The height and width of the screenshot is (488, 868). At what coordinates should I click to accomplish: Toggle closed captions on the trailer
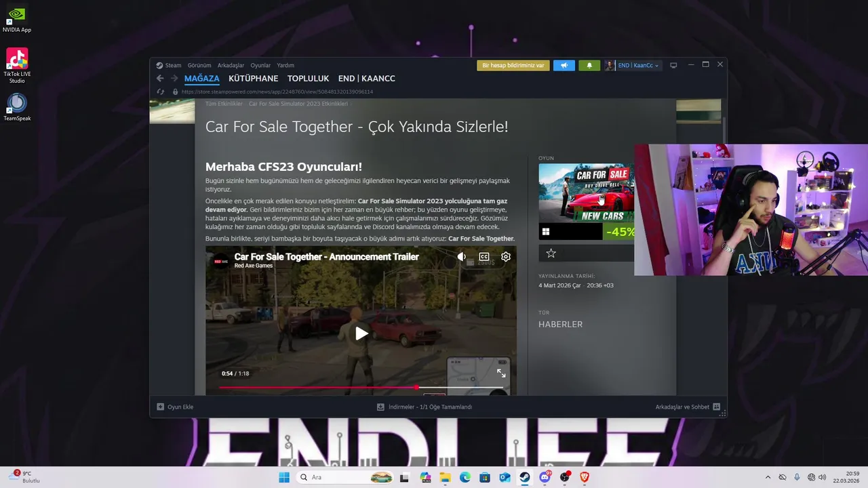tap(484, 257)
